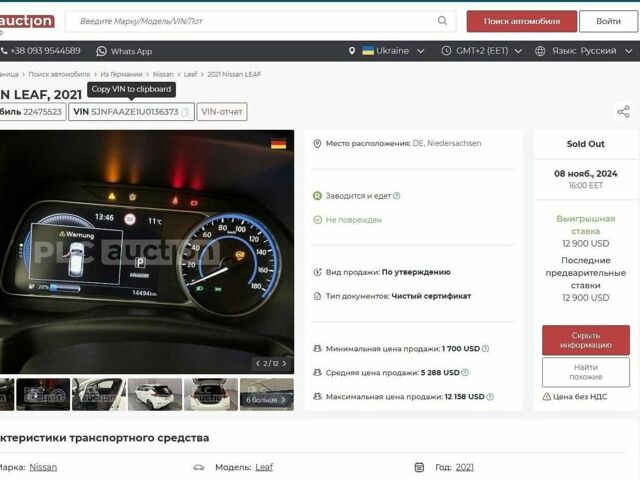
Task: Click the green R run-and-drive icon
Action: pyautogui.click(x=317, y=196)
